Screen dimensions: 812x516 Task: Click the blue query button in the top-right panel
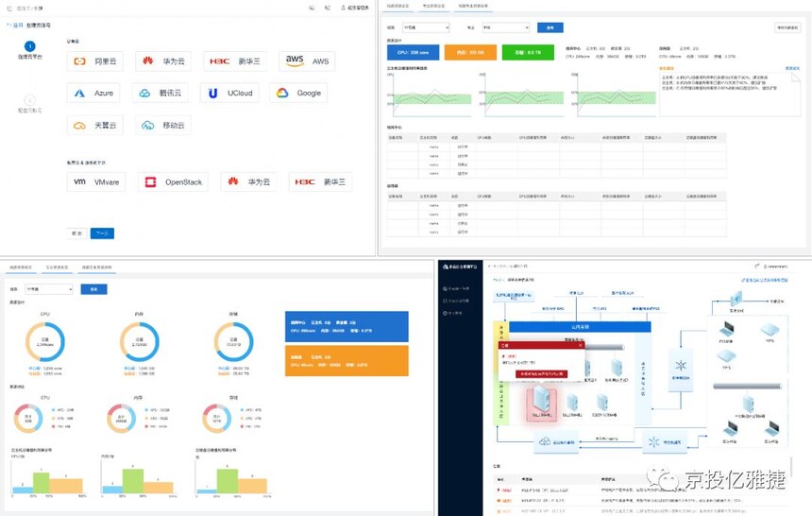click(x=550, y=27)
